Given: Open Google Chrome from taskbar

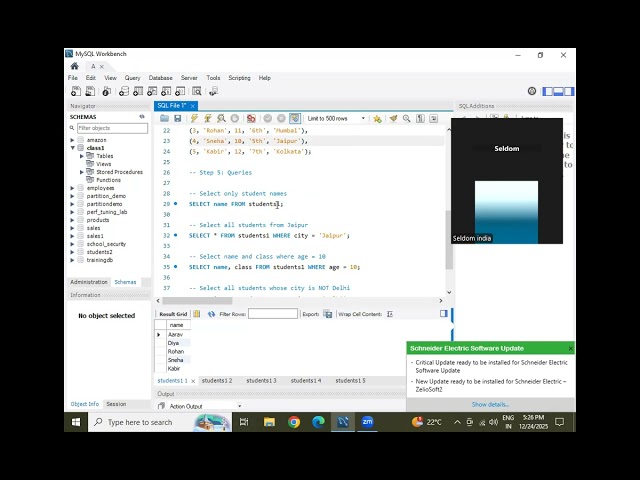Looking at the screenshot, I should tap(294, 422).
